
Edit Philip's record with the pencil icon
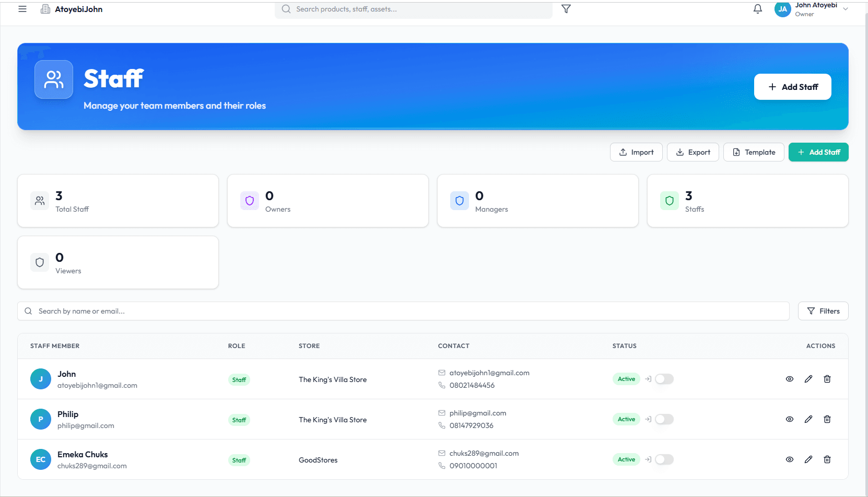tap(808, 419)
